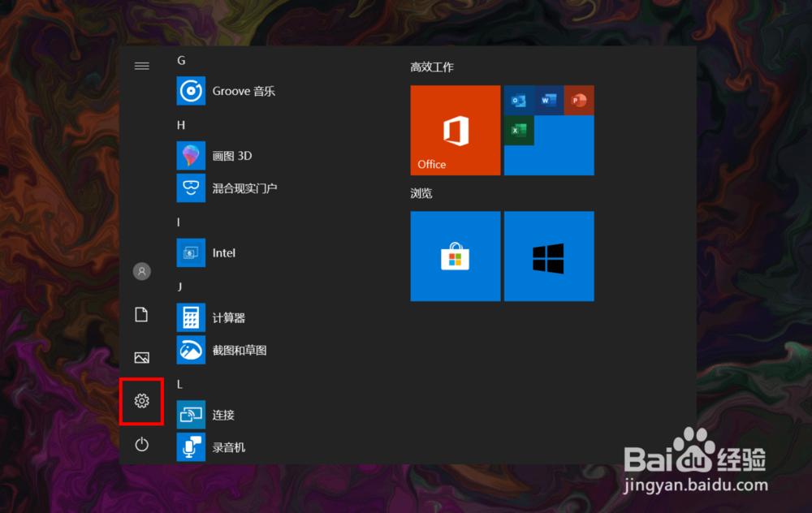Viewport: 812px width, 513px height.
Task: Open the Power options
Action: pos(142,445)
